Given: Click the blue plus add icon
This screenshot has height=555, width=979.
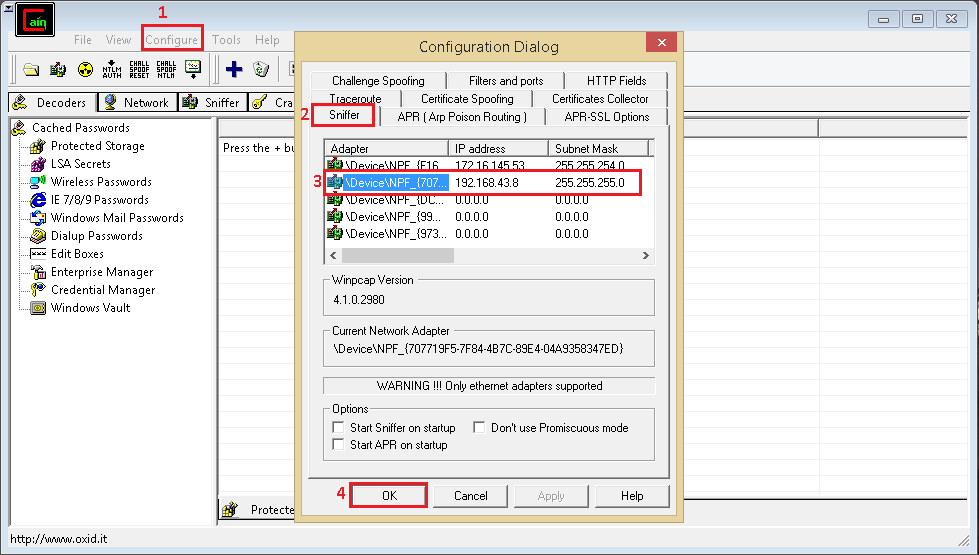Looking at the screenshot, I should (x=234, y=69).
